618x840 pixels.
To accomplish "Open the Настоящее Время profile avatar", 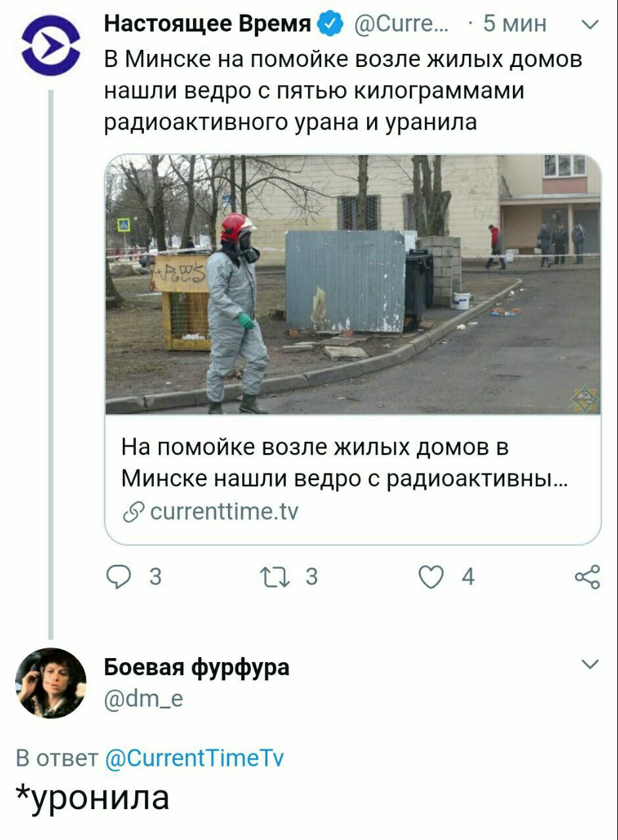I will (51, 45).
